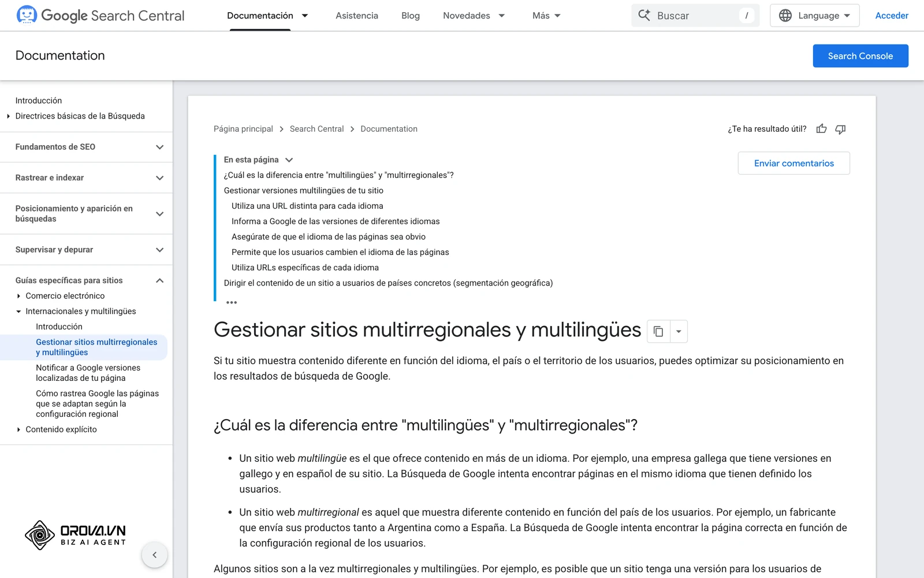Open the Asistencia menu item
Viewport: 924px width, 578px height.
[357, 16]
